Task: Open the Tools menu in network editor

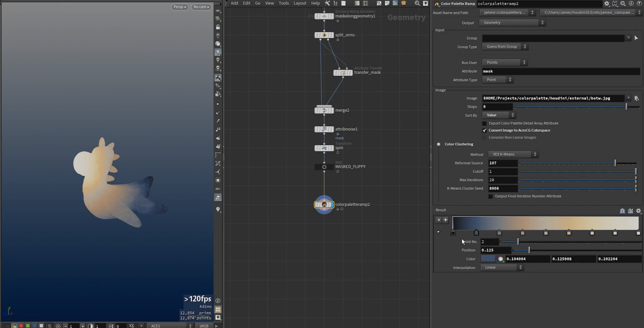Action: 284,3
